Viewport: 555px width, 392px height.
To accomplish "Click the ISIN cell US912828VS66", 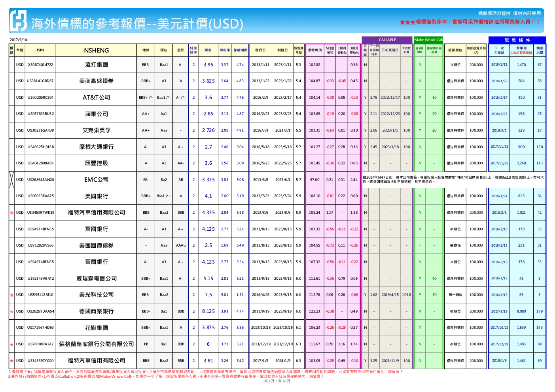I will [40, 245].
